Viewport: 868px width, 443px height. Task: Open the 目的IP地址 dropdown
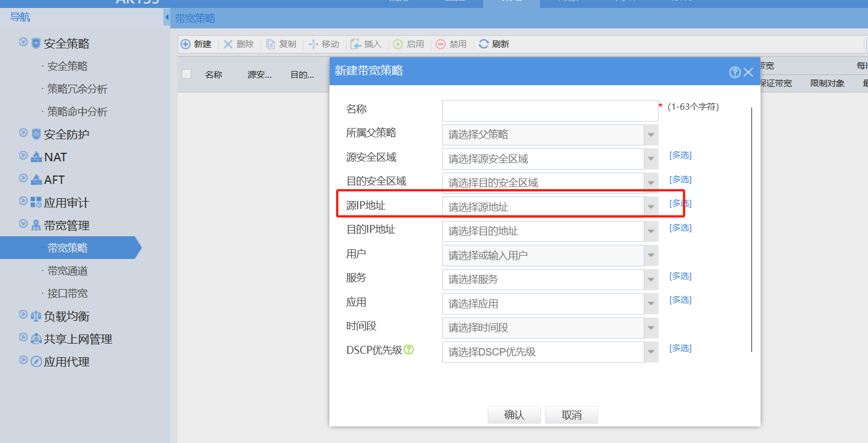point(651,231)
